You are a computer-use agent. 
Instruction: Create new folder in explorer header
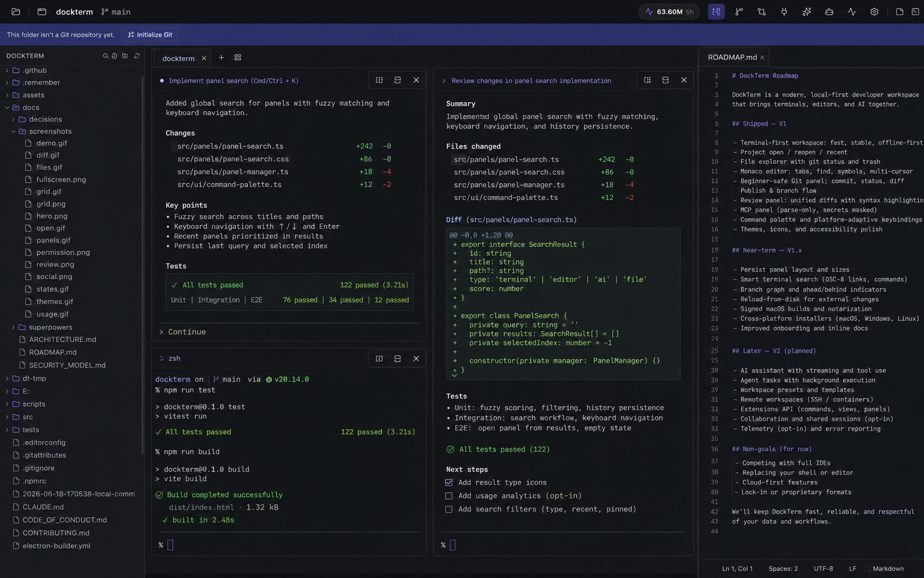point(125,56)
